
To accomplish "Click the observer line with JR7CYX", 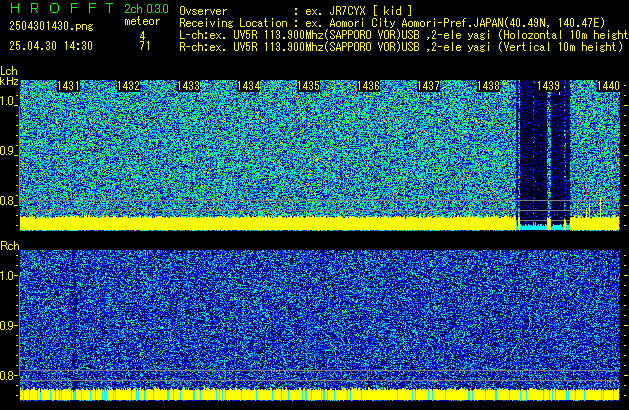I will 296,11.
